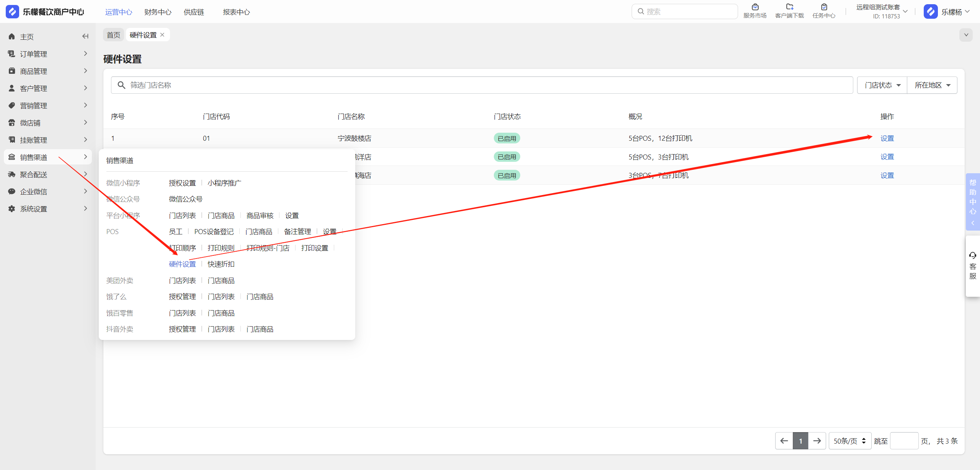Click the aggregated delivery truck icon
The height and width of the screenshot is (470, 980).
[12, 174]
